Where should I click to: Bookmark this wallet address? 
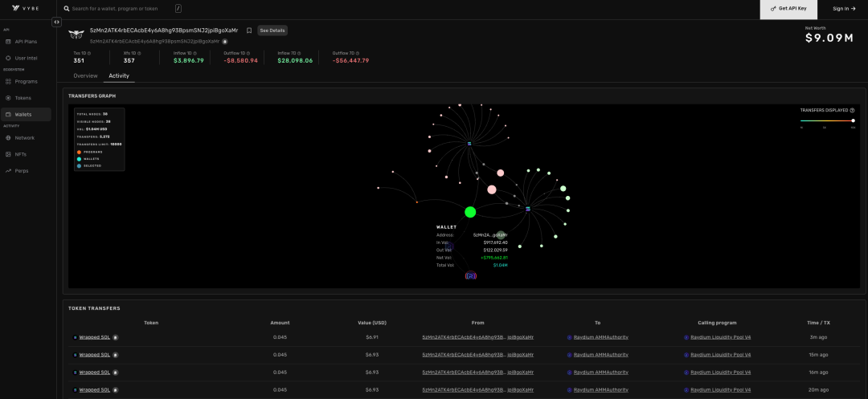pos(249,31)
